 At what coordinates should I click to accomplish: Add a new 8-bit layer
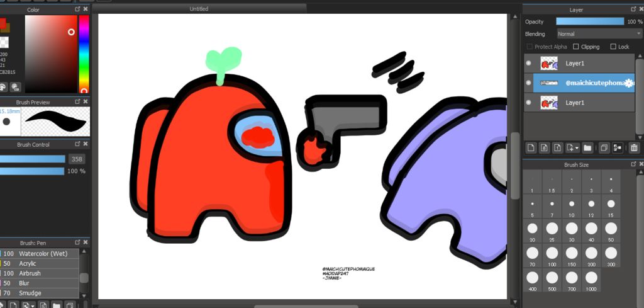[x=544, y=147]
